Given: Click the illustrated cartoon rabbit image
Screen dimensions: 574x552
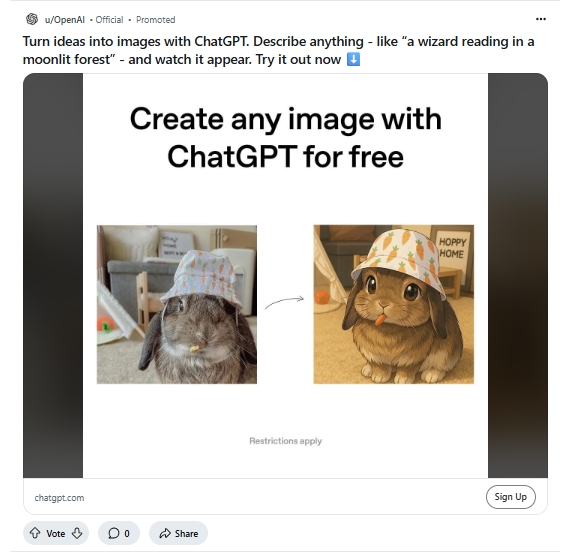Looking at the screenshot, I should (x=394, y=305).
